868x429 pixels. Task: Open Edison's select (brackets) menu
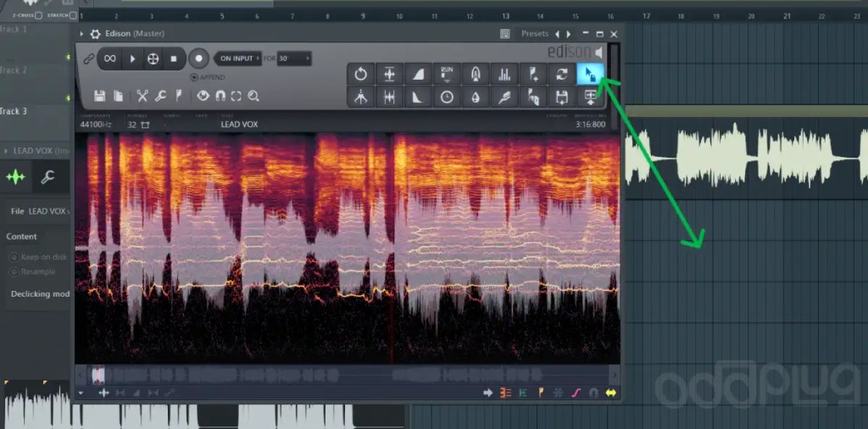coord(236,97)
